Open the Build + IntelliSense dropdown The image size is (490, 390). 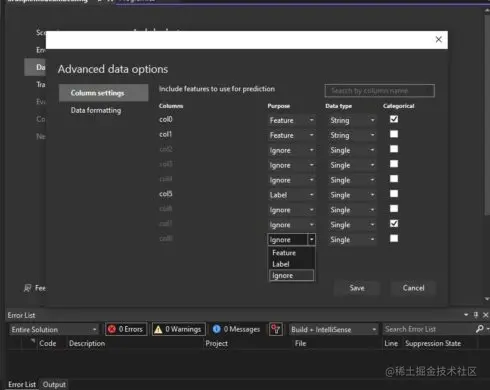334,329
